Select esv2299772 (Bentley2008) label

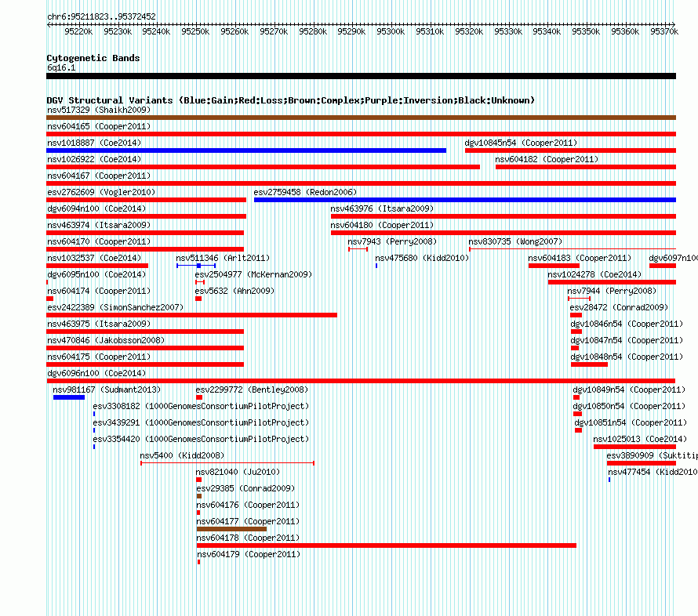(252, 390)
